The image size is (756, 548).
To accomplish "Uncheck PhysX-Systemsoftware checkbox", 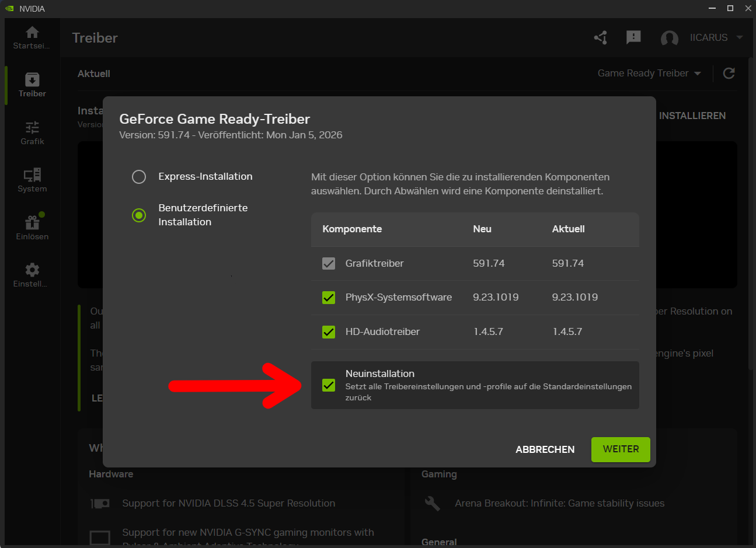I will point(329,298).
